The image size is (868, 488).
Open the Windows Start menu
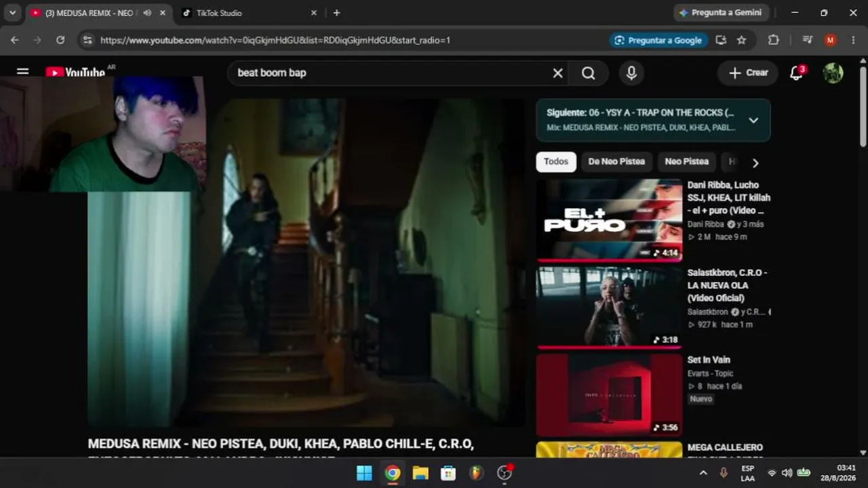(364, 473)
